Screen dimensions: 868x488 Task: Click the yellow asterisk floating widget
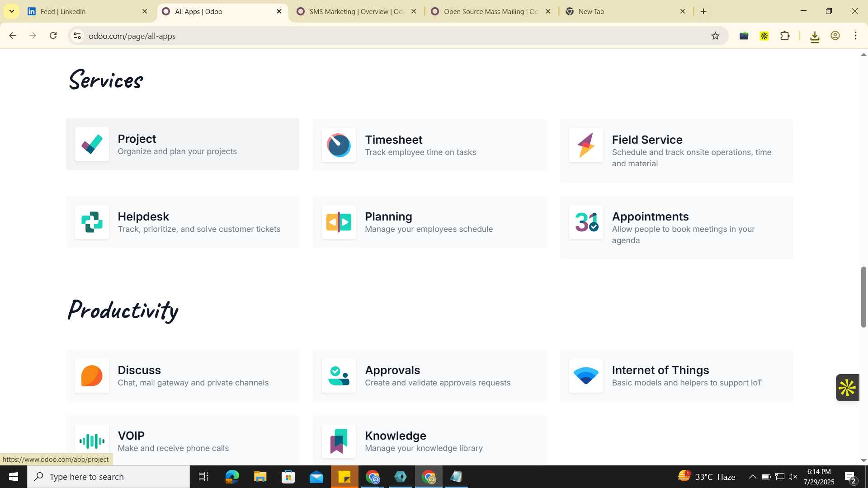(x=847, y=388)
